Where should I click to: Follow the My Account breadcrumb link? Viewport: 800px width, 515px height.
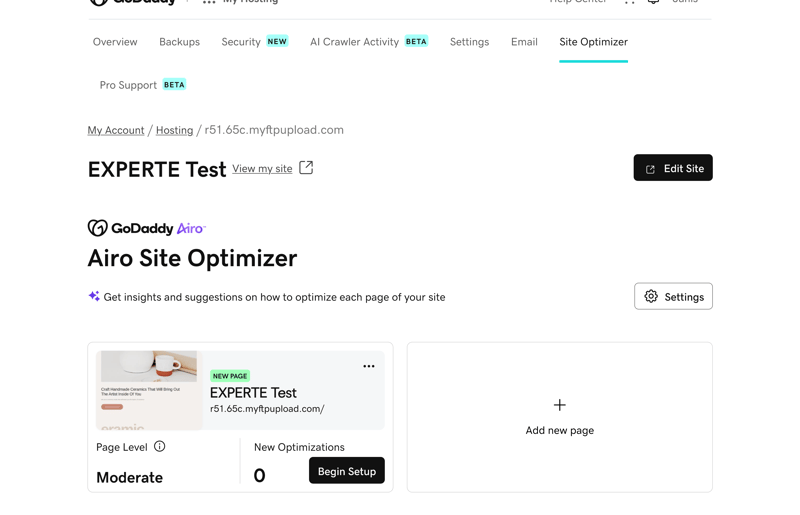point(116,130)
